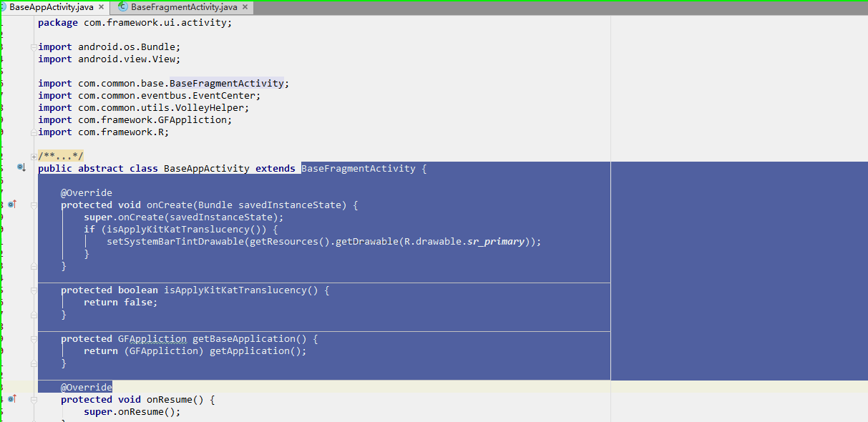Close the BaseFragmentActivity.java tab

245,7
